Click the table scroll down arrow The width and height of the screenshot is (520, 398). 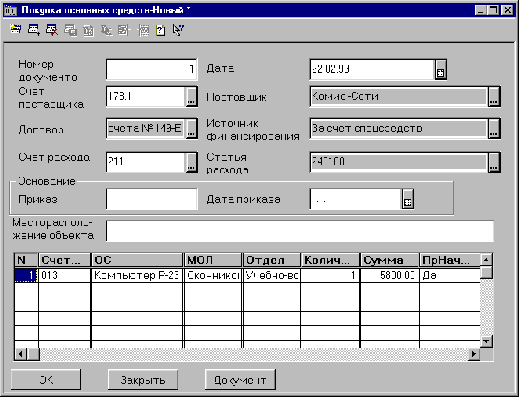pyautogui.click(x=486, y=341)
